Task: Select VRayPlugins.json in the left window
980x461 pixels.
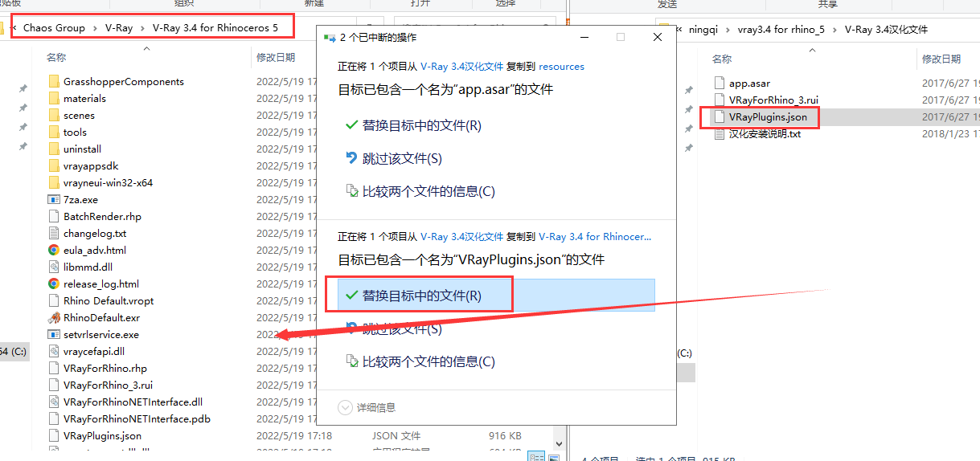Action: click(102, 435)
